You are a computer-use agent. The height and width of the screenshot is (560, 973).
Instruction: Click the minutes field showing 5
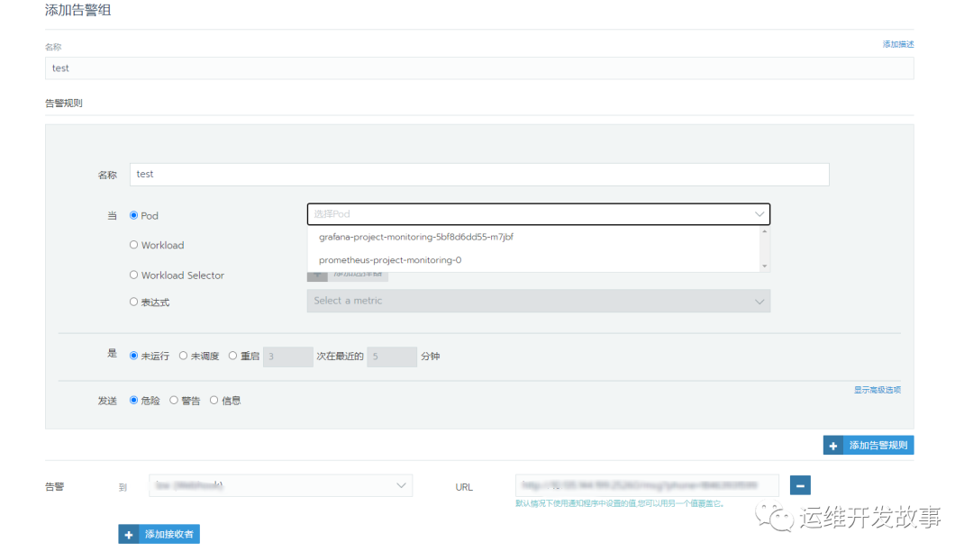[392, 357]
